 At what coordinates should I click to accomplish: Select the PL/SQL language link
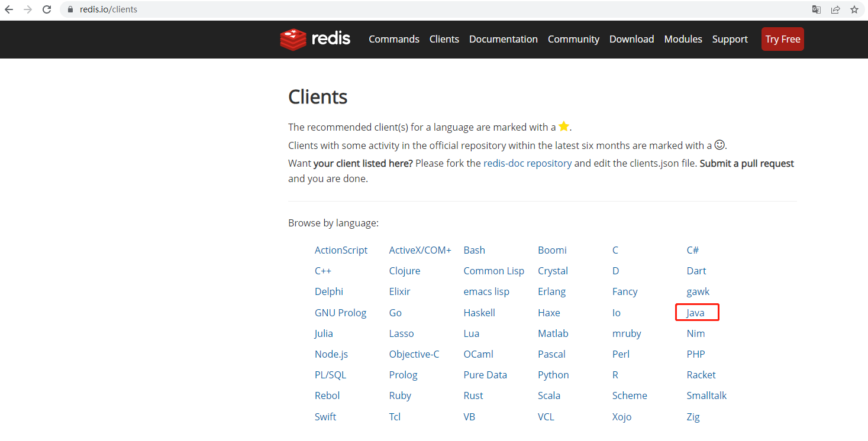tap(331, 375)
